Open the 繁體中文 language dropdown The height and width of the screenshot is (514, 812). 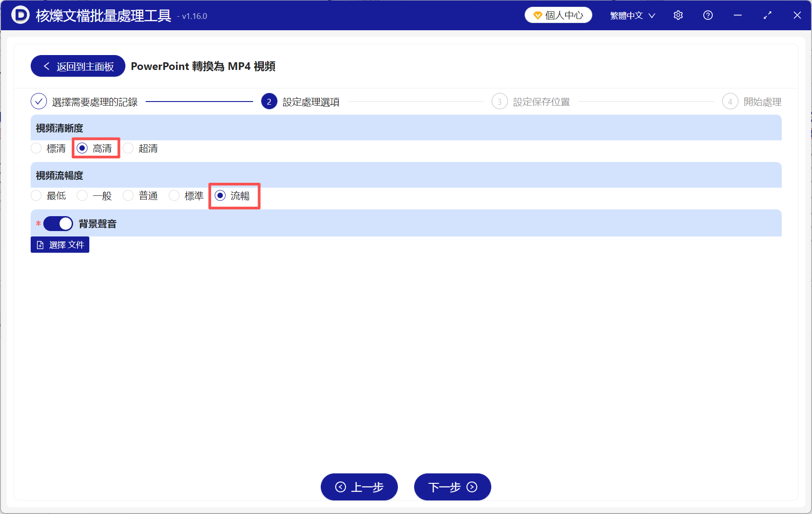[631, 15]
